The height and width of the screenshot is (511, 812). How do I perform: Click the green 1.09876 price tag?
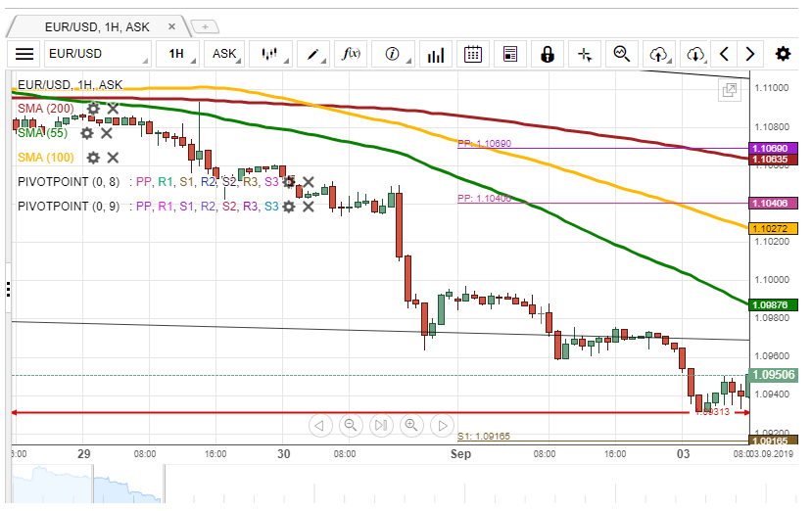(773, 305)
